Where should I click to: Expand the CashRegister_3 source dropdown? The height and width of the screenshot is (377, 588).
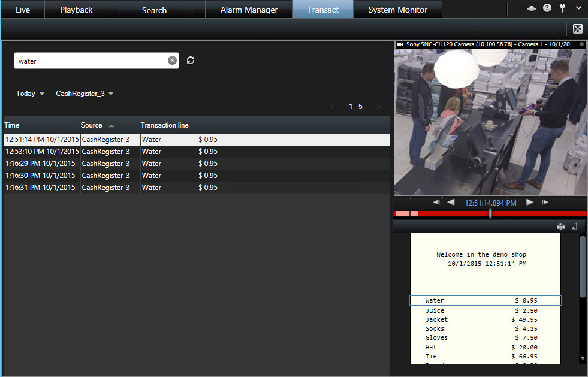tap(85, 94)
